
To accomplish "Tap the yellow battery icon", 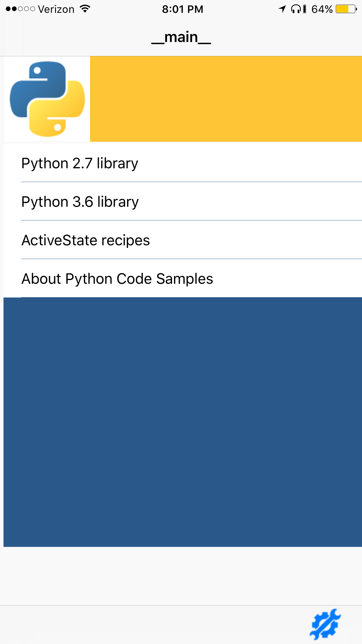I will point(346,9).
